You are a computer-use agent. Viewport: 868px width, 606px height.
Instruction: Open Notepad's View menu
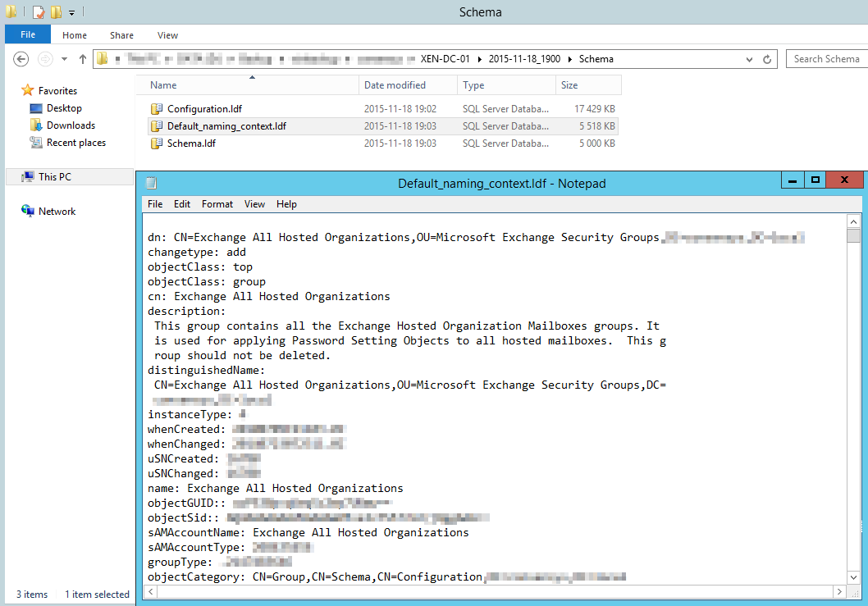254,203
